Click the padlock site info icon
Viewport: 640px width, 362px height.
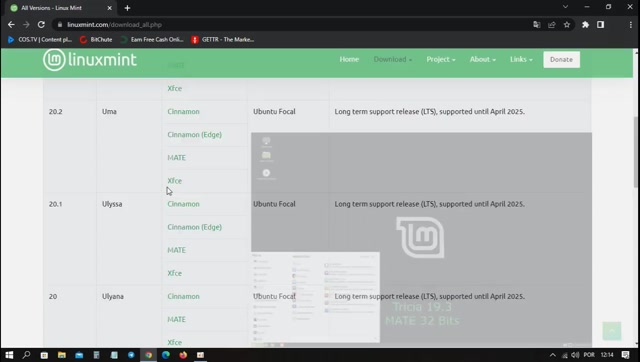tap(60, 24)
